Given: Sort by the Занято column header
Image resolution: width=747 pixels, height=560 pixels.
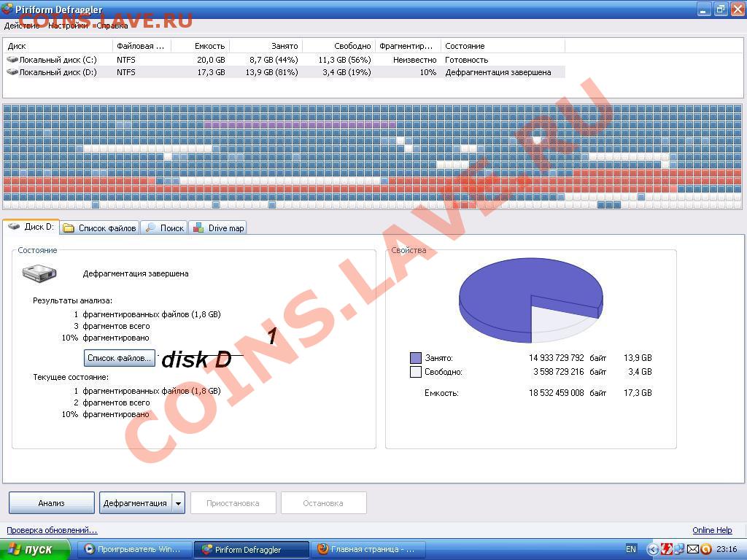Looking at the screenshot, I should [x=266, y=46].
